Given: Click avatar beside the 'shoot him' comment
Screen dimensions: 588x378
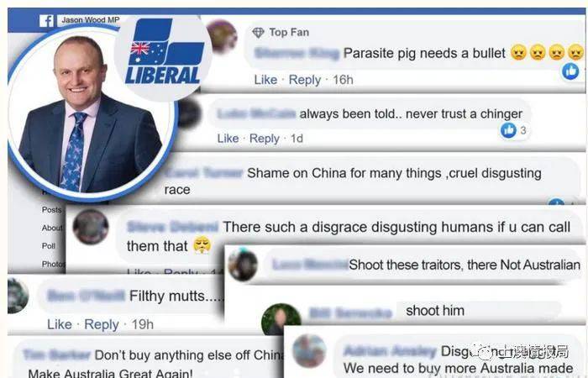Looking at the screenshot, I should coord(281,318).
